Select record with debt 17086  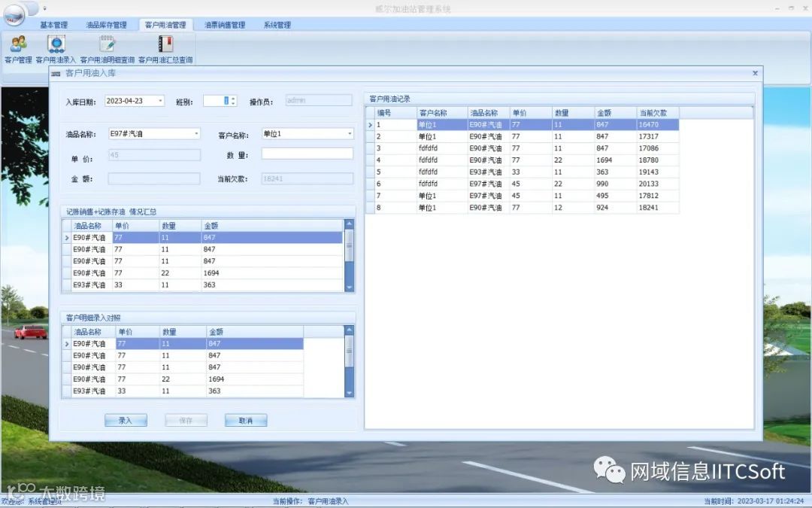[522, 148]
